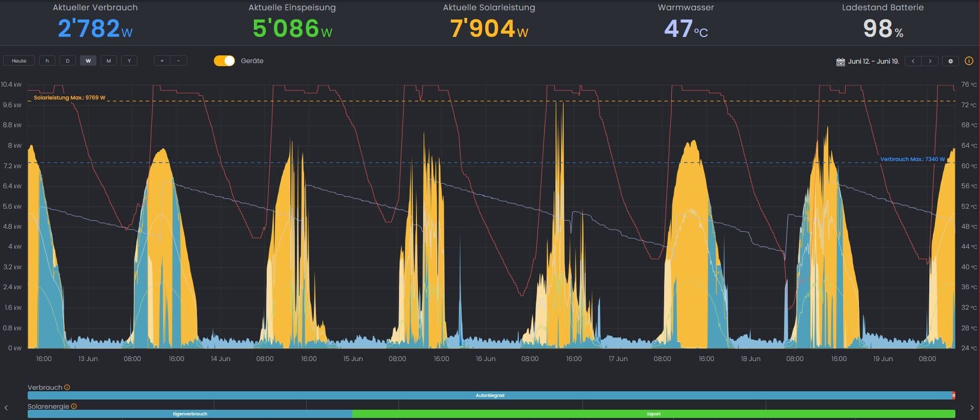
Task: Click the Juni 12. - Juni 19. date range
Action: click(873, 61)
